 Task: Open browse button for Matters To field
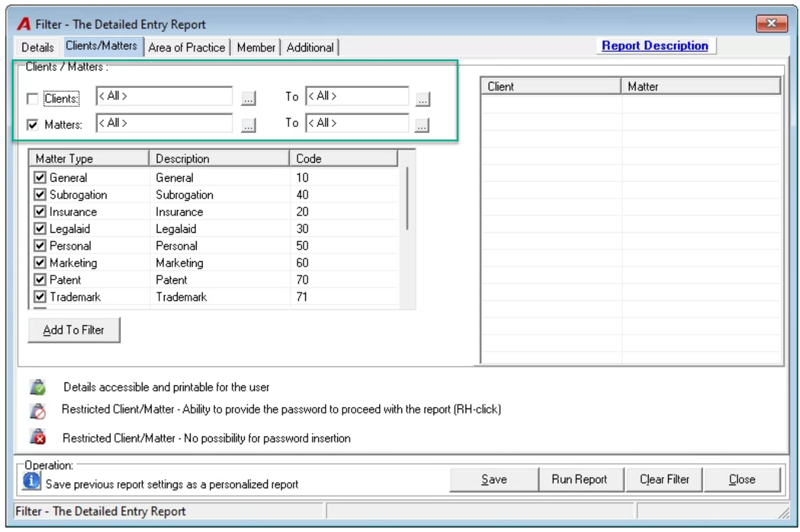422,125
